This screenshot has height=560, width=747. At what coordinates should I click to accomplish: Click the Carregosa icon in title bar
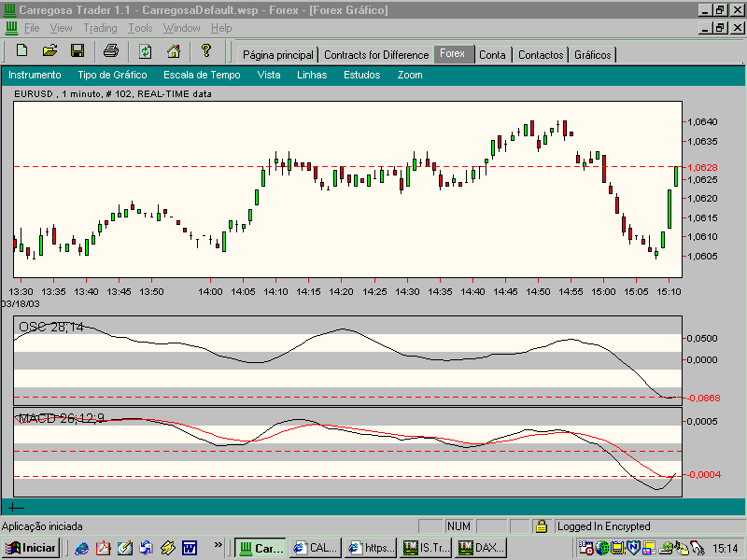tap(9, 9)
